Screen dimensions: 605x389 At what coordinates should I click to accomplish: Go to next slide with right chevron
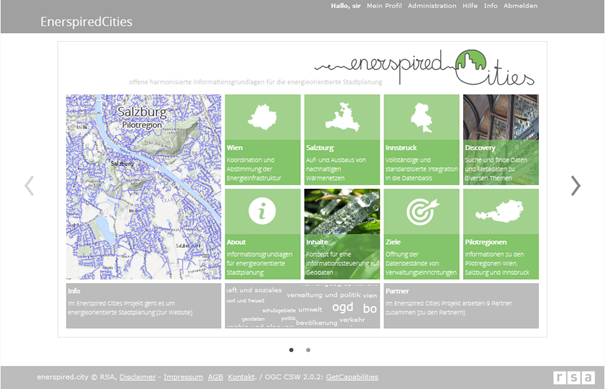(575, 186)
